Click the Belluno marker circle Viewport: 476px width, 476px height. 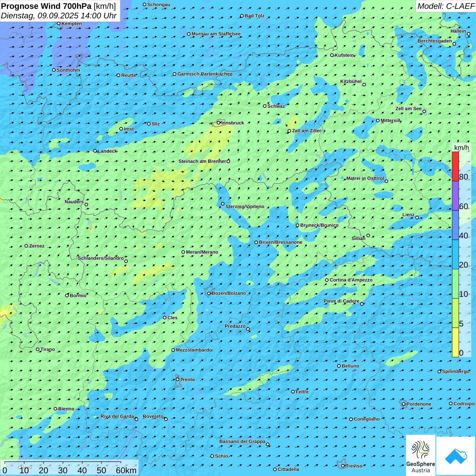(339, 366)
